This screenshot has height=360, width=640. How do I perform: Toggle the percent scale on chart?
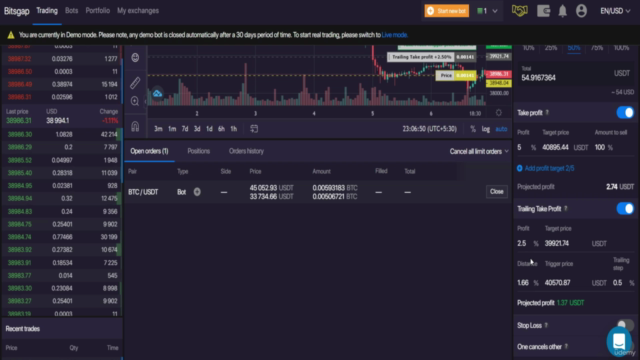tap(473, 129)
